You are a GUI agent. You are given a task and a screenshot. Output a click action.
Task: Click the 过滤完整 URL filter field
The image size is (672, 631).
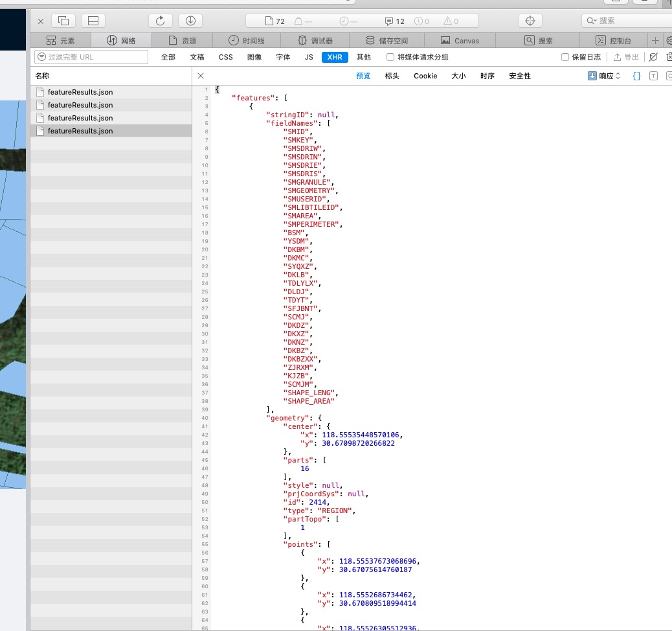click(x=91, y=57)
